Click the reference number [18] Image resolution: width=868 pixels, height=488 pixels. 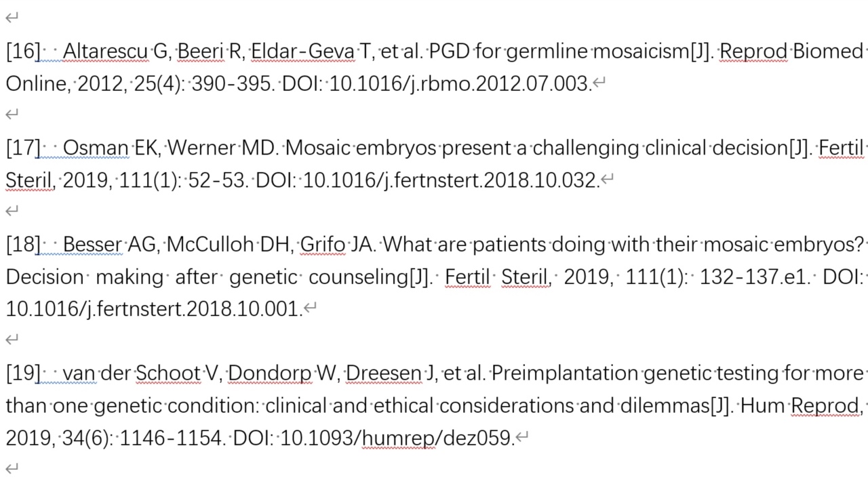23,244
